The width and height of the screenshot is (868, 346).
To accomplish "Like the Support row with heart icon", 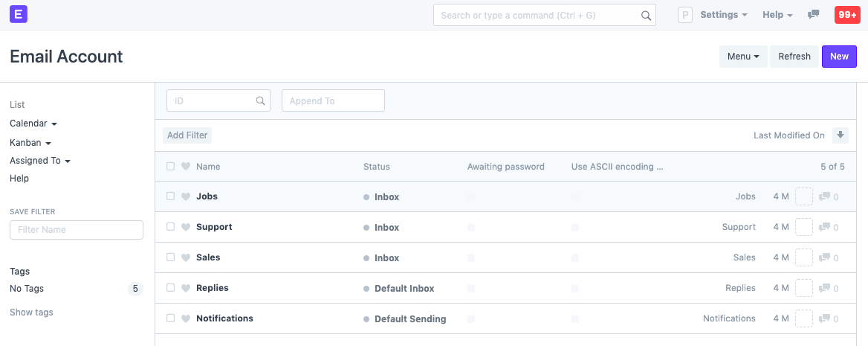I will pos(186,227).
